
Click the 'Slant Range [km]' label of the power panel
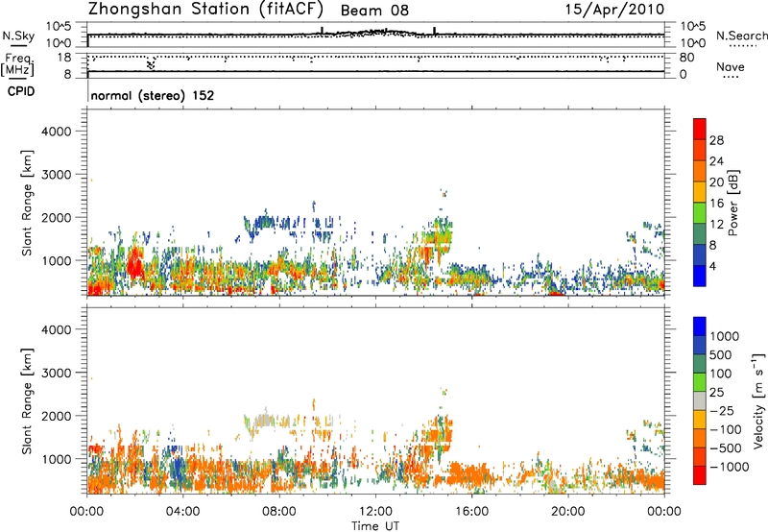(27, 204)
